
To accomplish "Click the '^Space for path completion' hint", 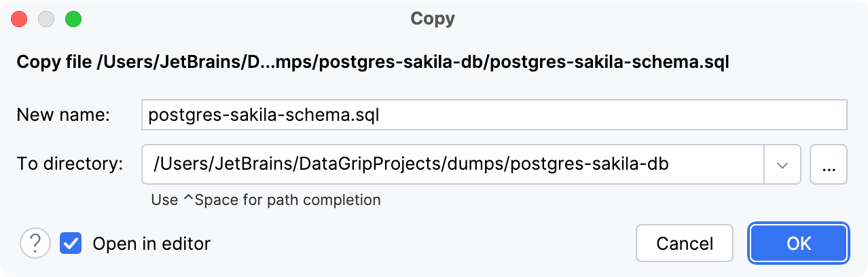I will tap(266, 200).
